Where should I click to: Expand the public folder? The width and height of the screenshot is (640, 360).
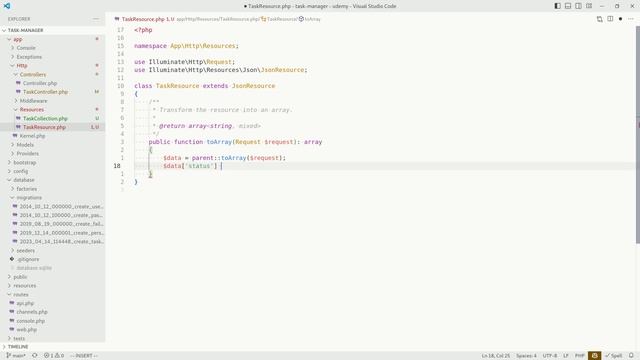(x=20, y=277)
